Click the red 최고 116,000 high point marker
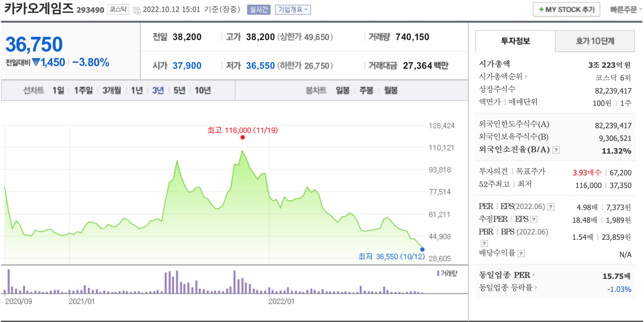This screenshot has width=644, height=322. 243,137
